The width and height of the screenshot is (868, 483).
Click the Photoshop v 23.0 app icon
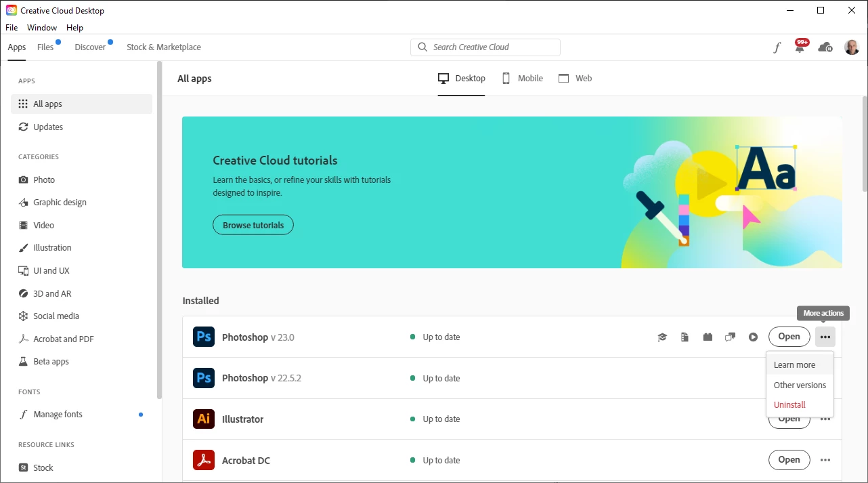[204, 337]
